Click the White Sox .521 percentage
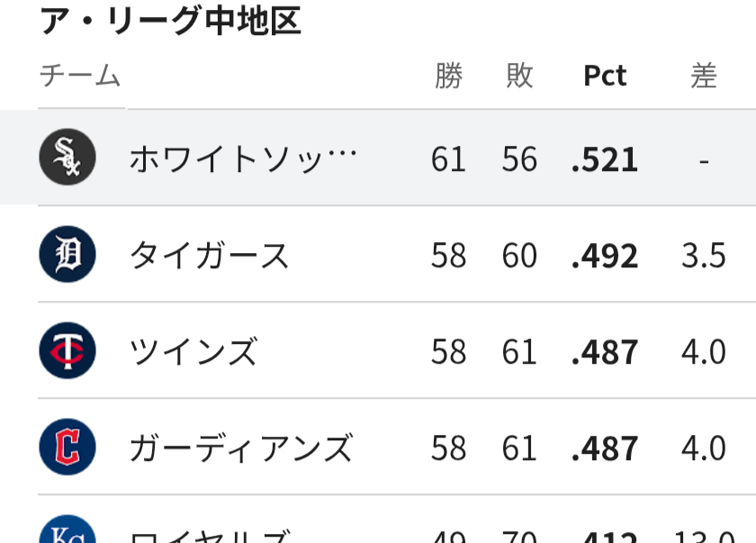The image size is (756, 543). click(605, 159)
